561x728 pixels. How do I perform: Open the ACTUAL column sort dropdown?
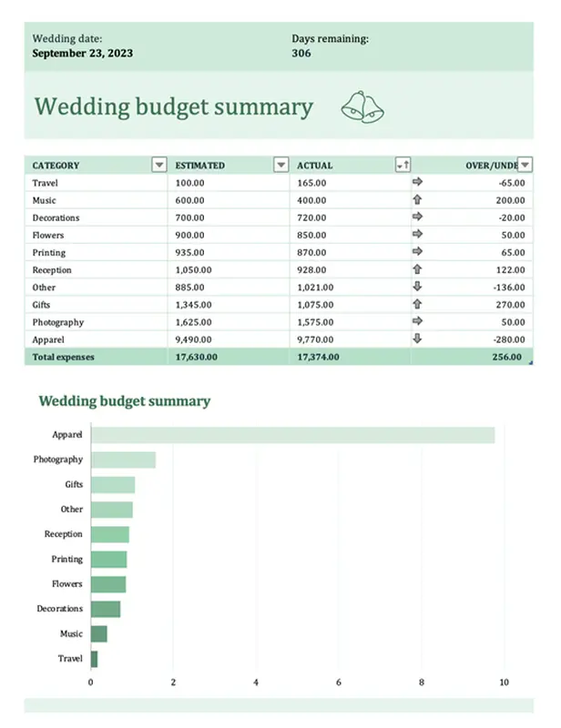(x=403, y=166)
